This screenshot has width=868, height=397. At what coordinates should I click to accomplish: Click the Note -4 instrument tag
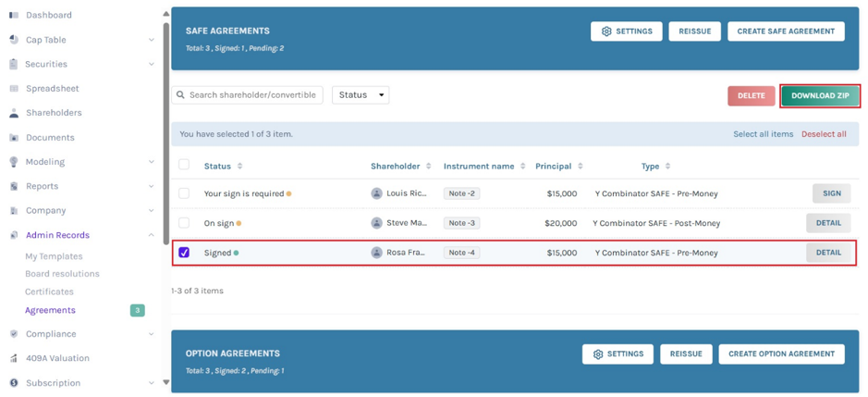[x=461, y=253]
